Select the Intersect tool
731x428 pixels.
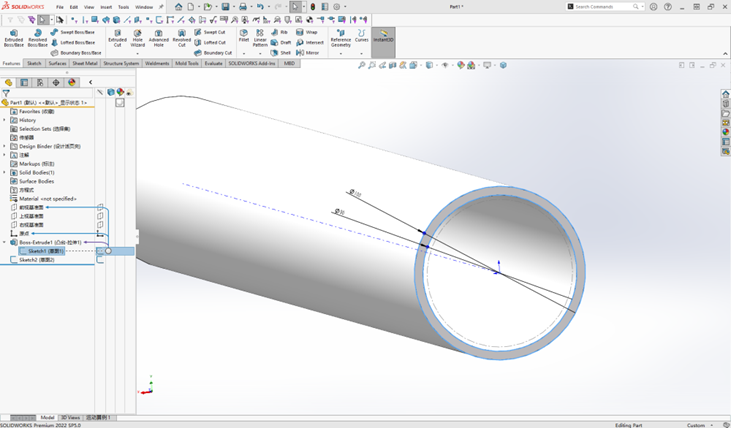point(310,42)
